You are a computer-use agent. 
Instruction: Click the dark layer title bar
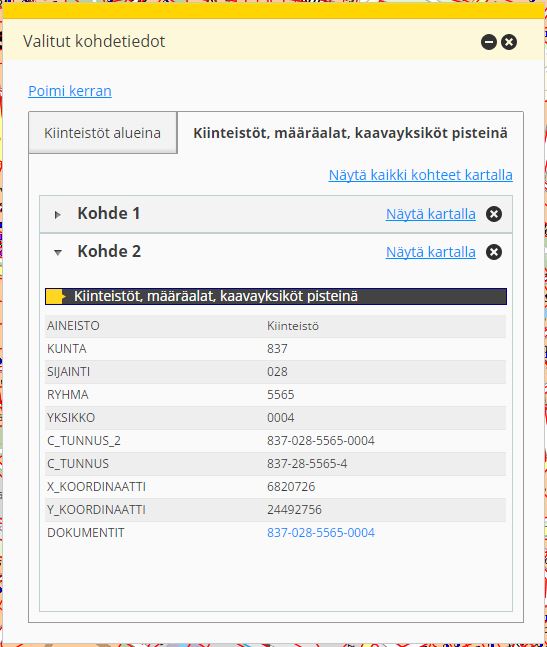(276, 296)
